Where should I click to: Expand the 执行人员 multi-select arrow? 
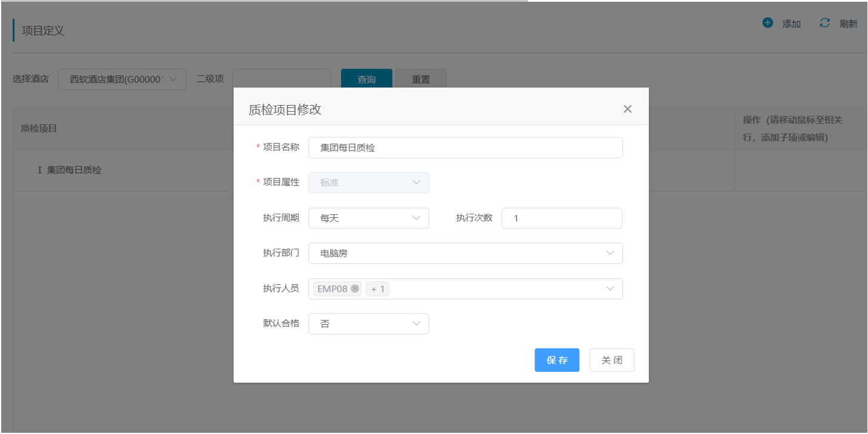(610, 289)
